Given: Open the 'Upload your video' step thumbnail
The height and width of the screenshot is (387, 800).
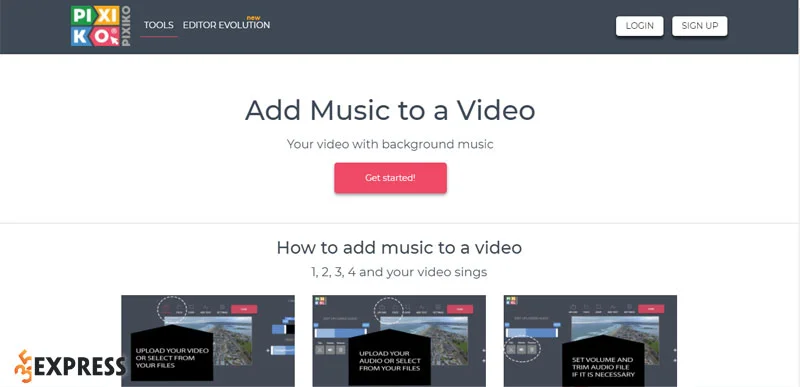Looking at the screenshot, I should [208, 341].
